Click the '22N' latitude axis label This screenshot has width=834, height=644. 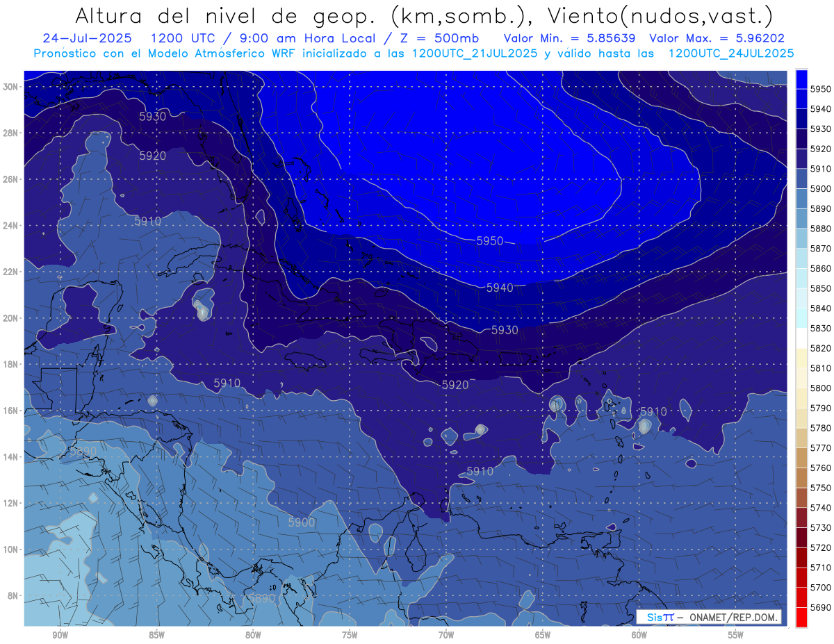click(x=10, y=272)
